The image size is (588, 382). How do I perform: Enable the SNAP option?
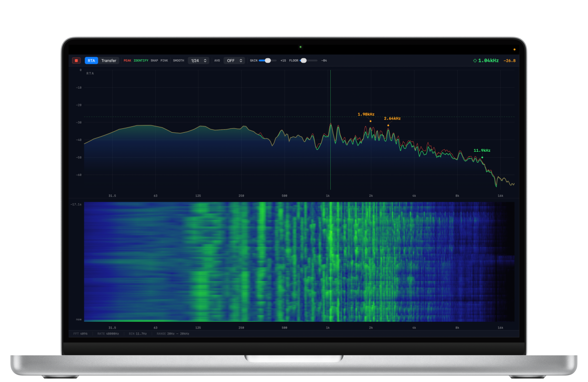(x=154, y=61)
